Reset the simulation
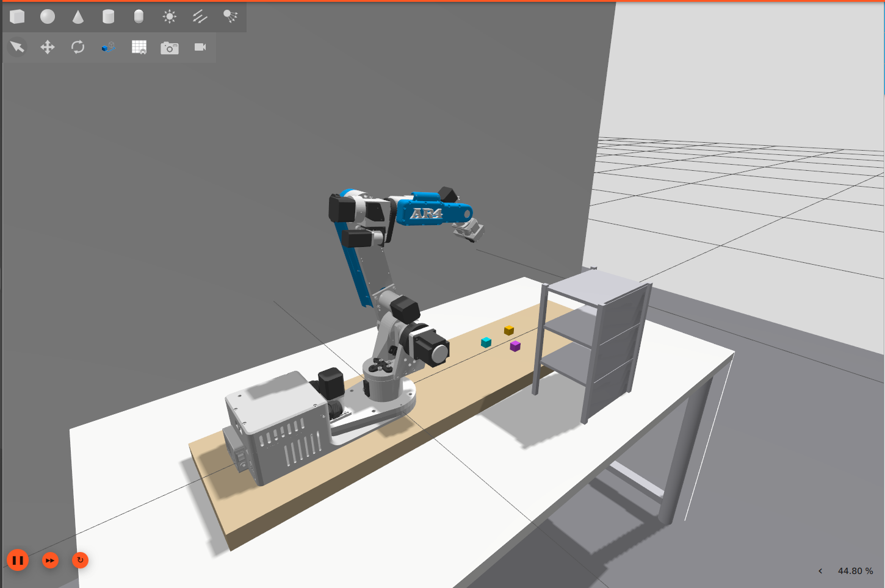 [x=80, y=560]
